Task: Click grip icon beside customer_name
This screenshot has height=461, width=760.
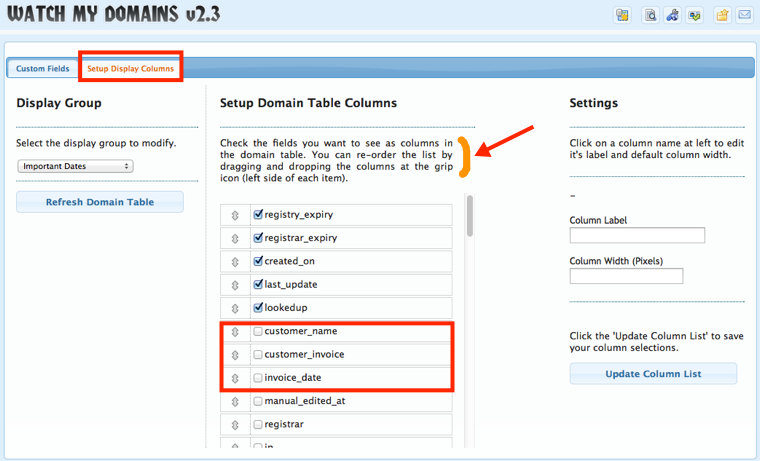Action: click(x=235, y=332)
